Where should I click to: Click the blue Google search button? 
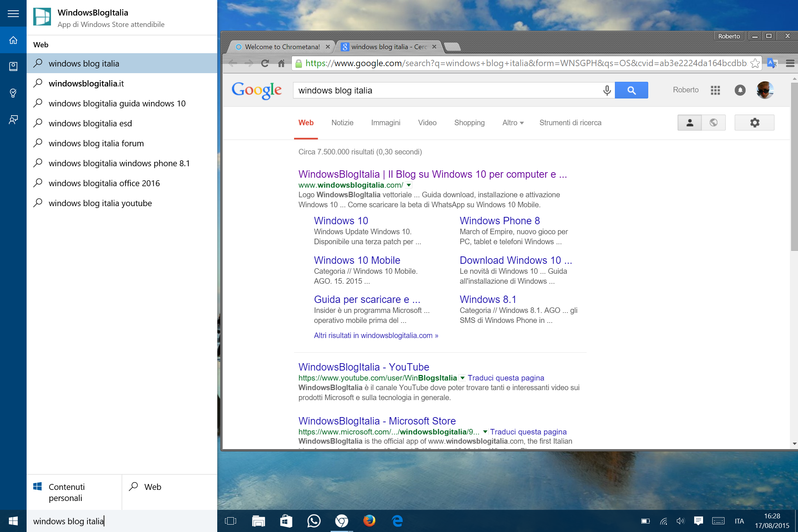pyautogui.click(x=631, y=90)
